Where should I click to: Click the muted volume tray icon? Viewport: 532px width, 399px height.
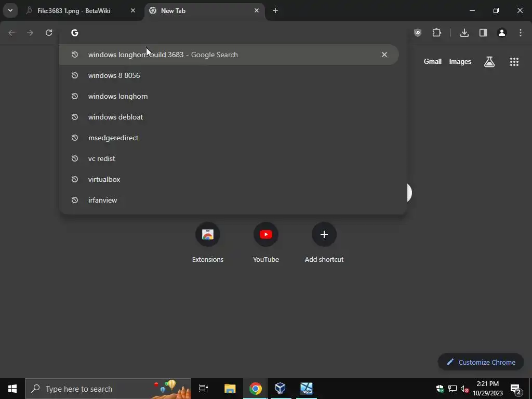click(464, 389)
